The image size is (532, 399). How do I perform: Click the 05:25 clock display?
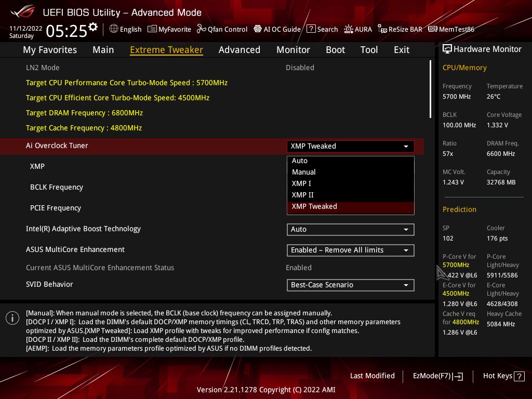pyautogui.click(x=66, y=31)
